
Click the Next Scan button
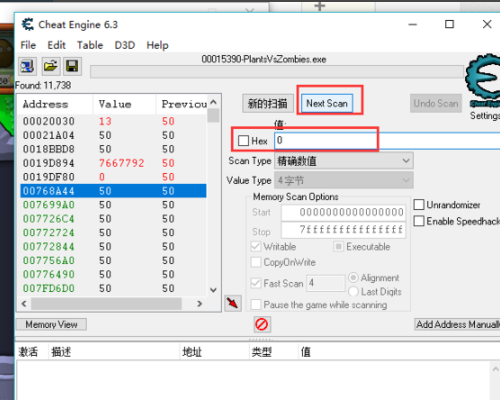[327, 103]
